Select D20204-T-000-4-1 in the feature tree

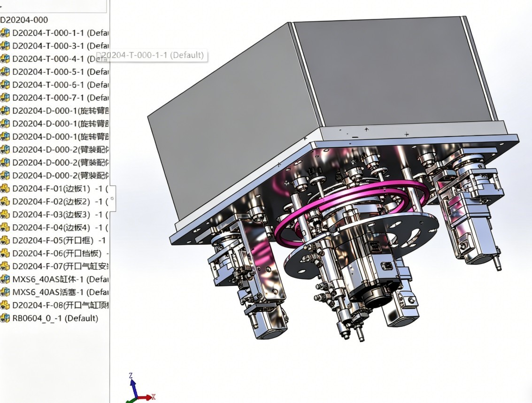pos(54,59)
